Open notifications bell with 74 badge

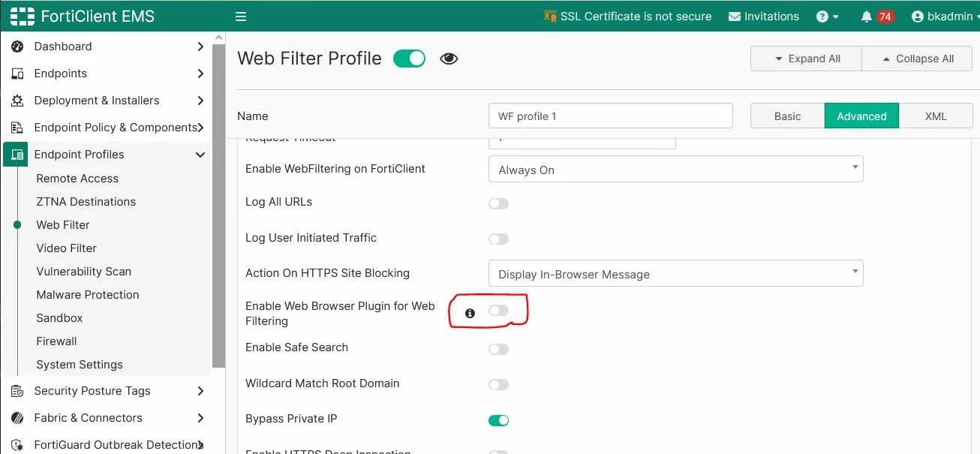point(876,17)
